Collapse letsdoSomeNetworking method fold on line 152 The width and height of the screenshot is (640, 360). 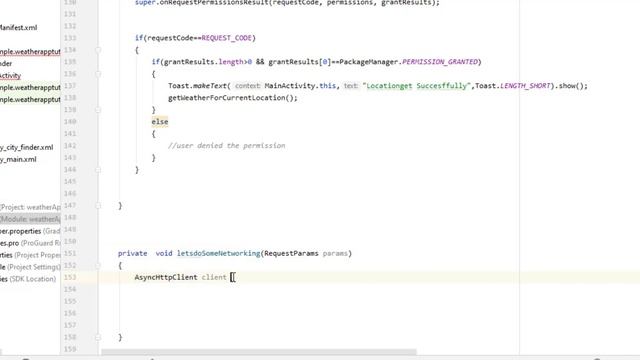point(98,265)
